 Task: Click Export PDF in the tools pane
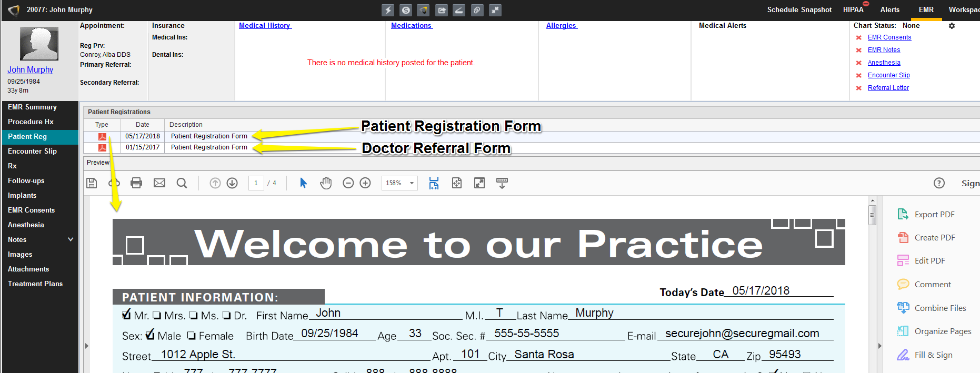pyautogui.click(x=926, y=214)
